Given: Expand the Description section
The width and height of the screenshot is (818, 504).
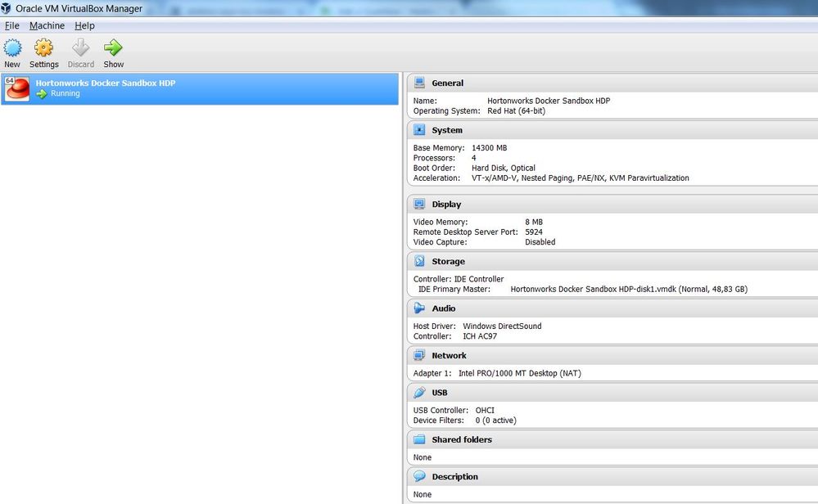Looking at the screenshot, I should pos(454,476).
